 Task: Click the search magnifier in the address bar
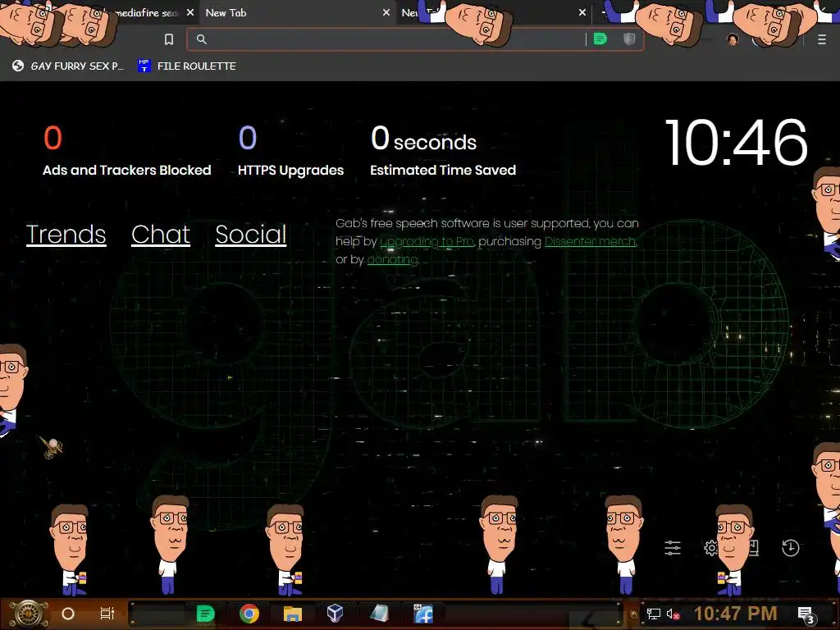202,39
